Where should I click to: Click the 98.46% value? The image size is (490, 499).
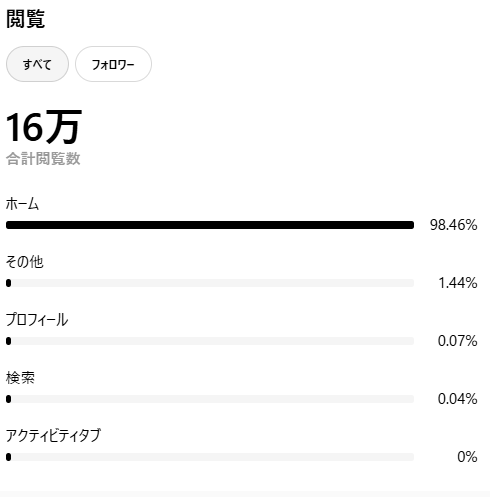point(453,225)
